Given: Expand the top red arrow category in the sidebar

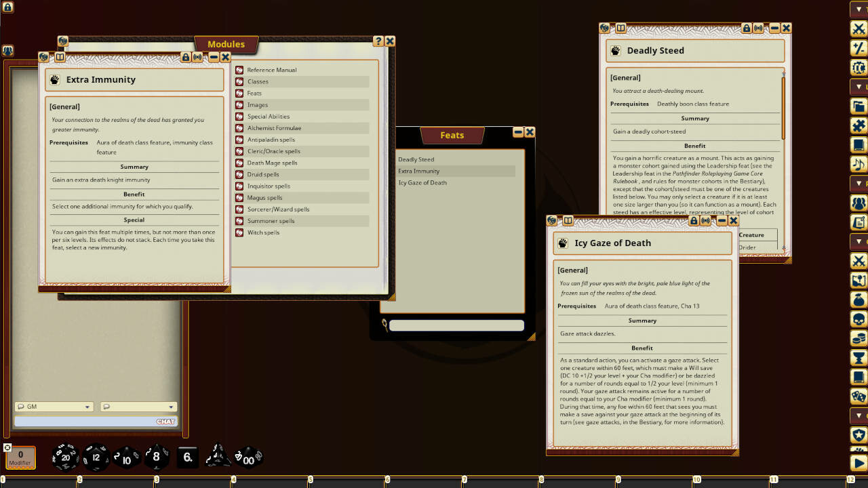Looking at the screenshot, I should pyautogui.click(x=858, y=9).
